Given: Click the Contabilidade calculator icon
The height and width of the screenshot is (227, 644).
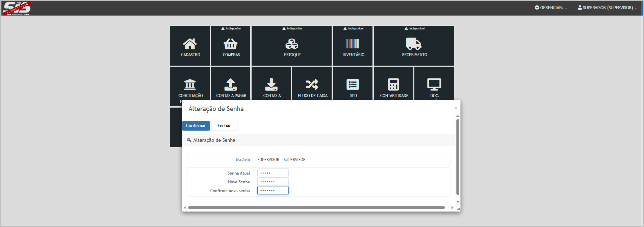Looking at the screenshot, I should pos(393,84).
